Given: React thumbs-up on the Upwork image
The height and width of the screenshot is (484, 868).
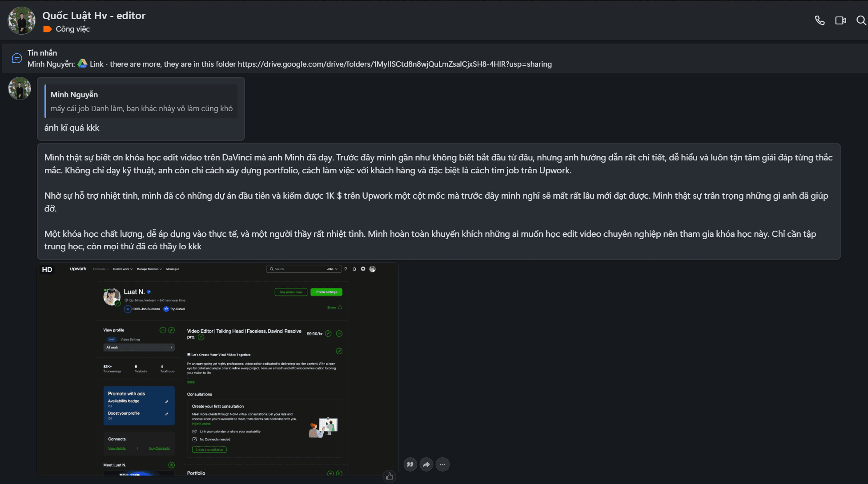Looking at the screenshot, I should [390, 476].
